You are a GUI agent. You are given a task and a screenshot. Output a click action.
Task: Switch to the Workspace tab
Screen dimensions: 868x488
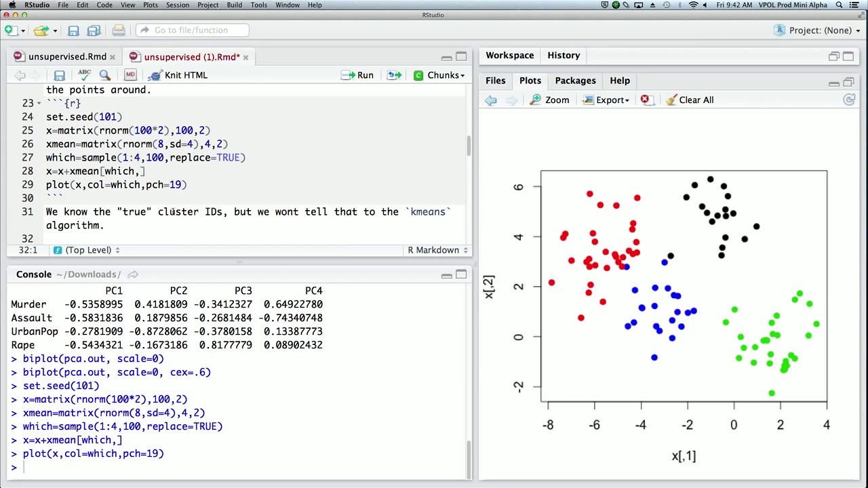pyautogui.click(x=509, y=56)
